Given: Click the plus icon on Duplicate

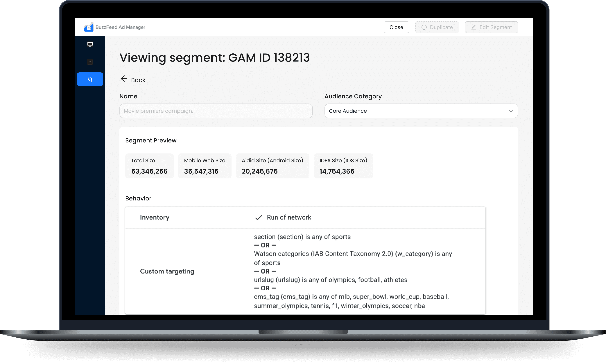Looking at the screenshot, I should point(424,27).
